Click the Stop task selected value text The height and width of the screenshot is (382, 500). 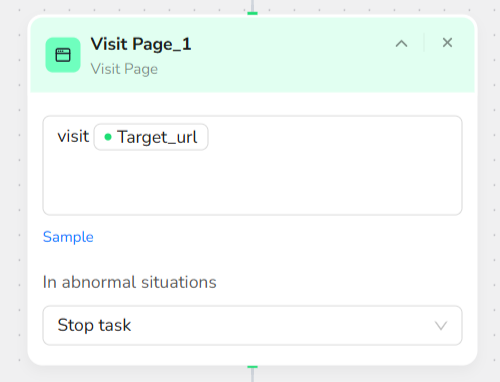pos(94,325)
